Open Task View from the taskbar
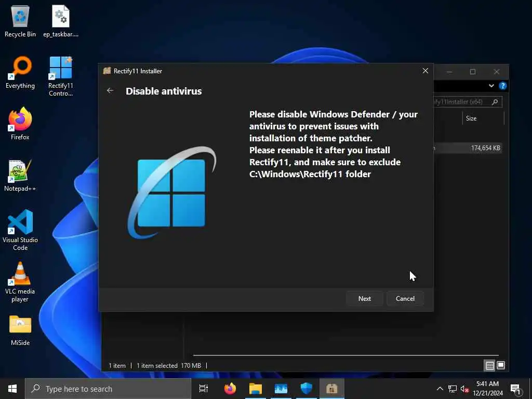This screenshot has height=399, width=532. click(204, 389)
